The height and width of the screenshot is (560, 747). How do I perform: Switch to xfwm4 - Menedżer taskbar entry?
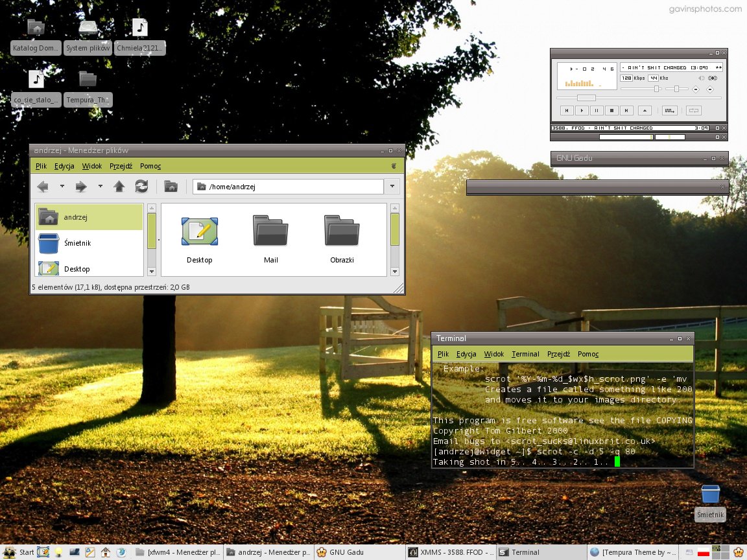point(178,552)
